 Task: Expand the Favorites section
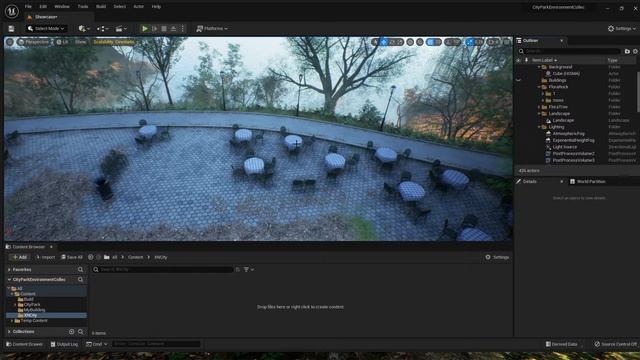9,270
